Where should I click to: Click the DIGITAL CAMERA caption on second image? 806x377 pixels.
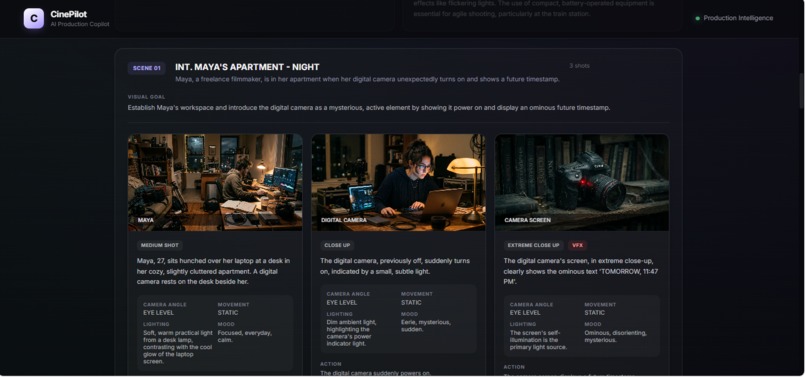click(344, 220)
